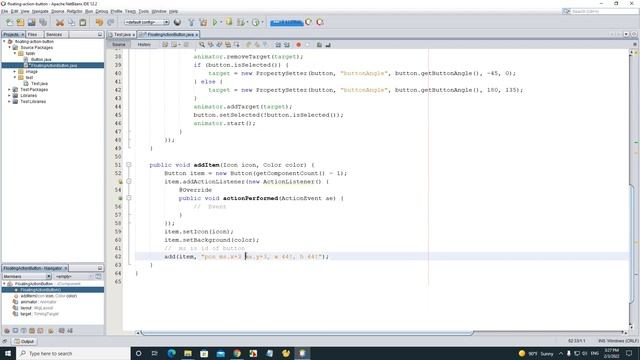Switch to the Test.java editor tab
640x360 pixels.
click(122, 35)
